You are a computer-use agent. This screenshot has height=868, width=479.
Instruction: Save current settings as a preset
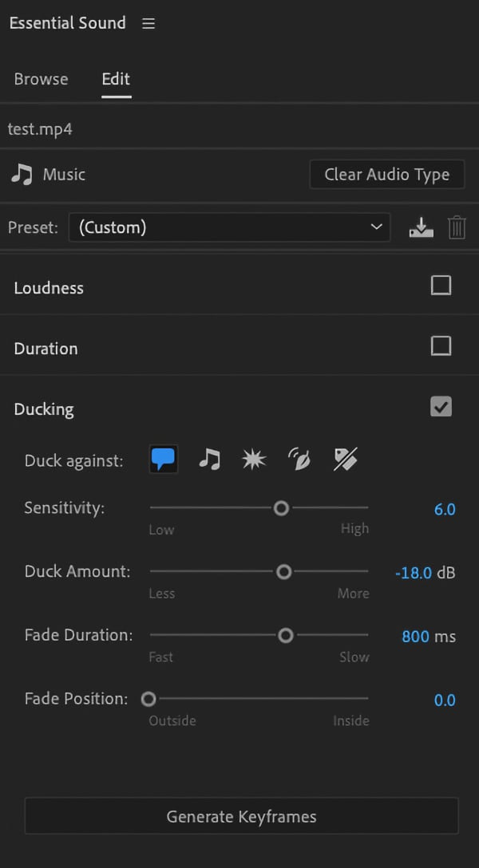[x=421, y=227]
